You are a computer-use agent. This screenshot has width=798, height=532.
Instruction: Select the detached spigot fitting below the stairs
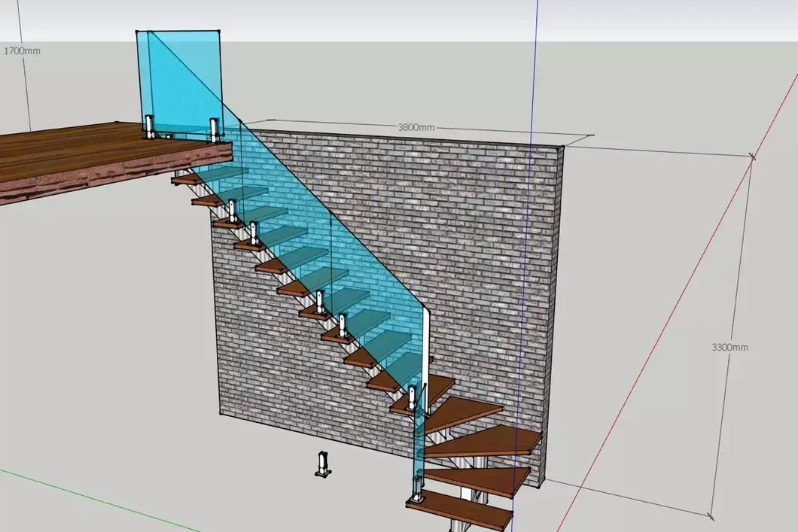[x=323, y=461]
